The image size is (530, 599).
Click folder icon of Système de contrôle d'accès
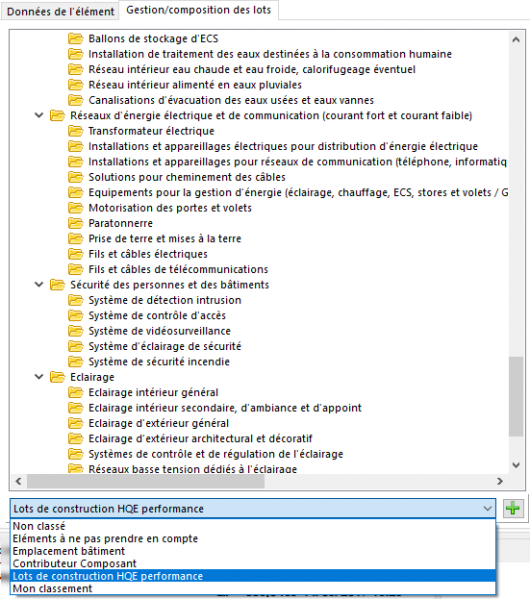[76, 315]
